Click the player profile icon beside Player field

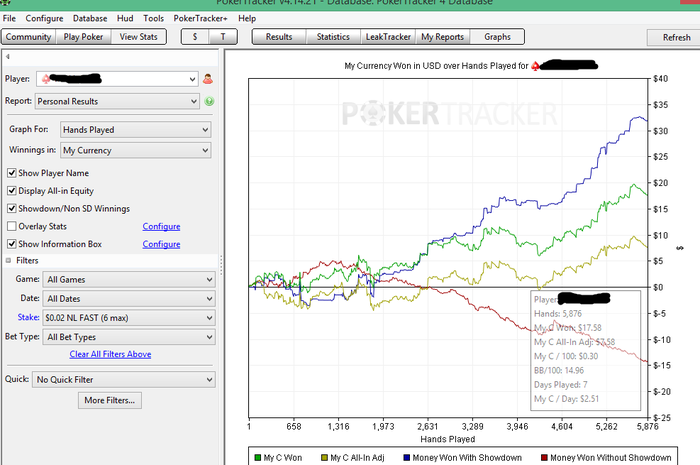coord(208,79)
